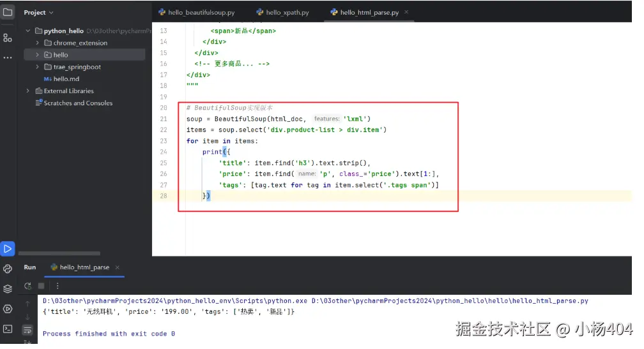This screenshot has width=644, height=349.
Task: Expand External Libraries node
Action: [28, 91]
